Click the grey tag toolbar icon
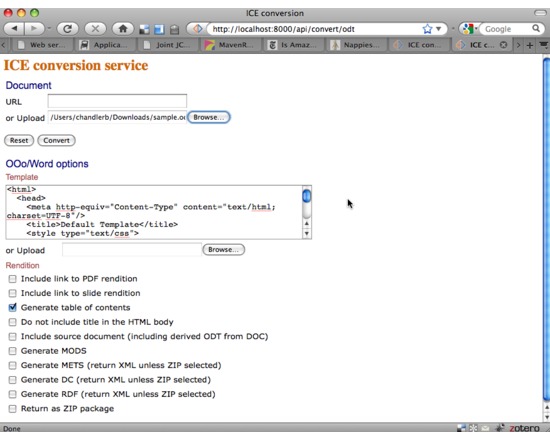Image resolution: width=550 pixels, height=440 pixels. tap(174, 29)
